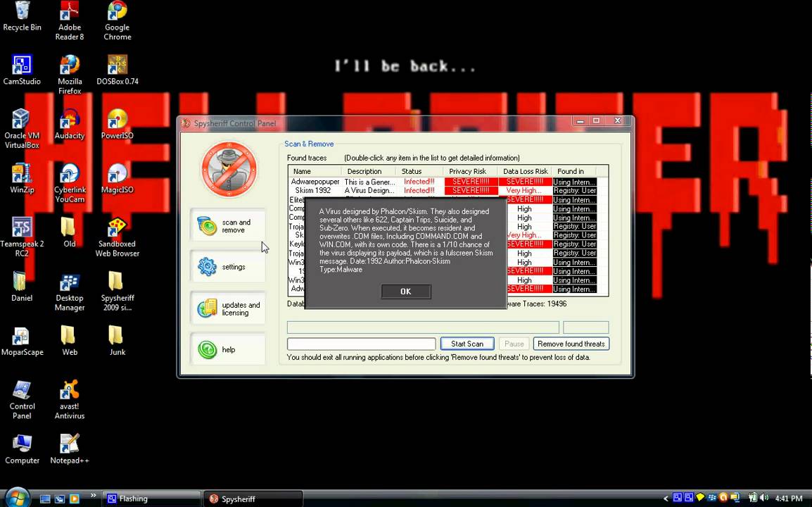Sort list by Privacy Risk header

470,171
